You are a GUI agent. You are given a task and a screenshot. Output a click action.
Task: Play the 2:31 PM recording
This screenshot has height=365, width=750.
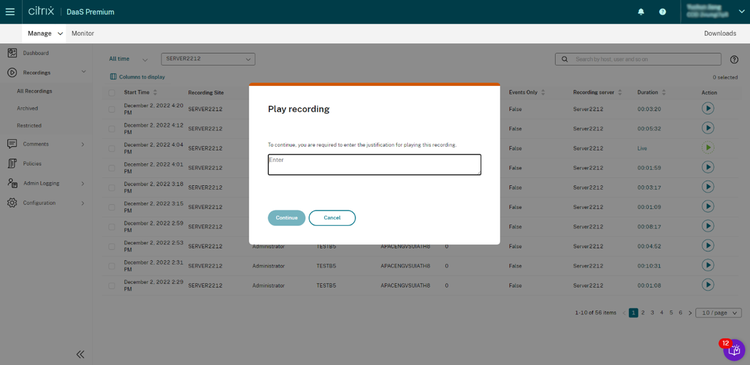point(708,265)
